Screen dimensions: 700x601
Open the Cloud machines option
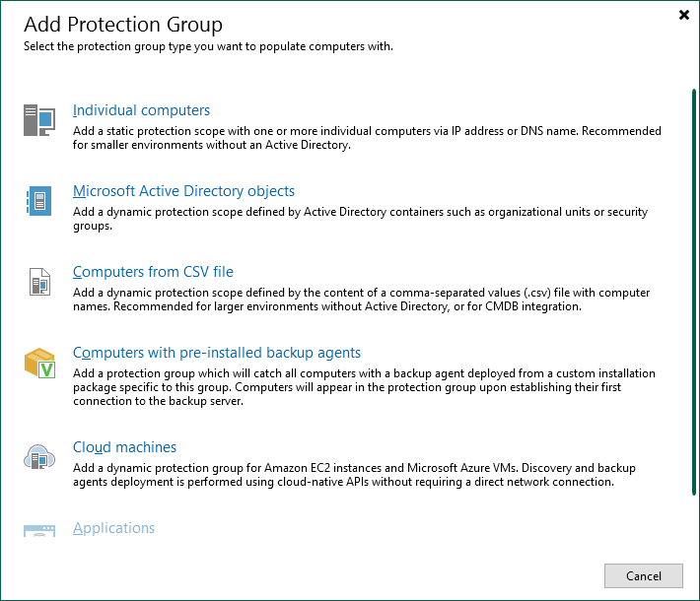coord(124,447)
